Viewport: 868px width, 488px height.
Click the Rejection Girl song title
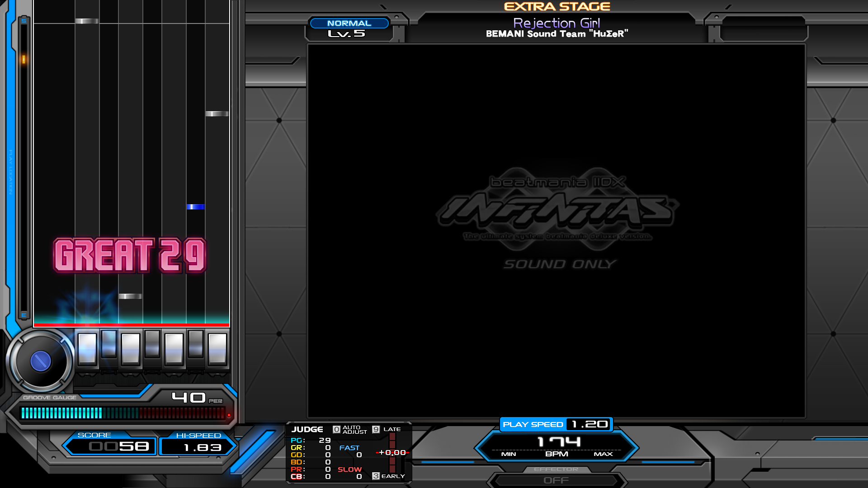(x=557, y=23)
